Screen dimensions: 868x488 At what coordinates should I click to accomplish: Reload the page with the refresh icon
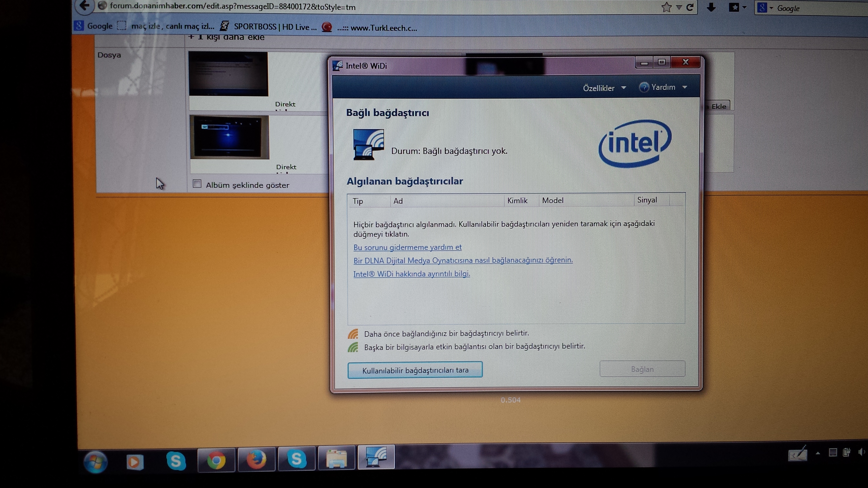(690, 7)
